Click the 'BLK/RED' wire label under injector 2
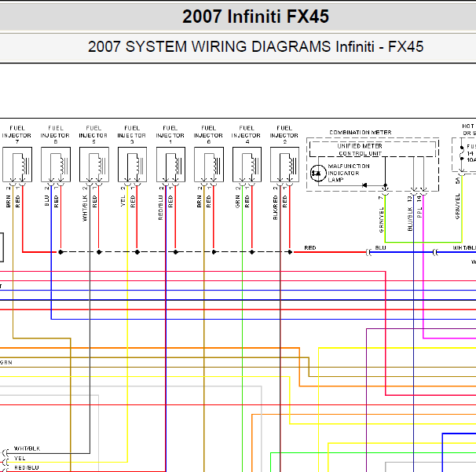 276,207
